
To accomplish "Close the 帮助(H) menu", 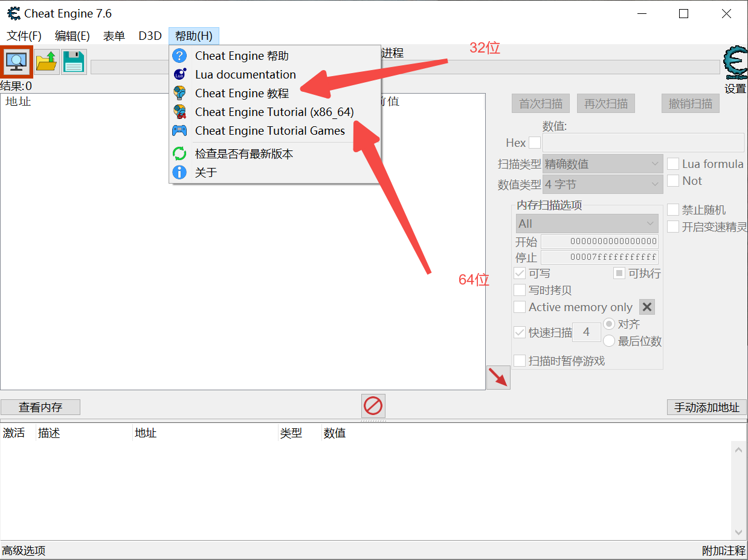I will [194, 36].
